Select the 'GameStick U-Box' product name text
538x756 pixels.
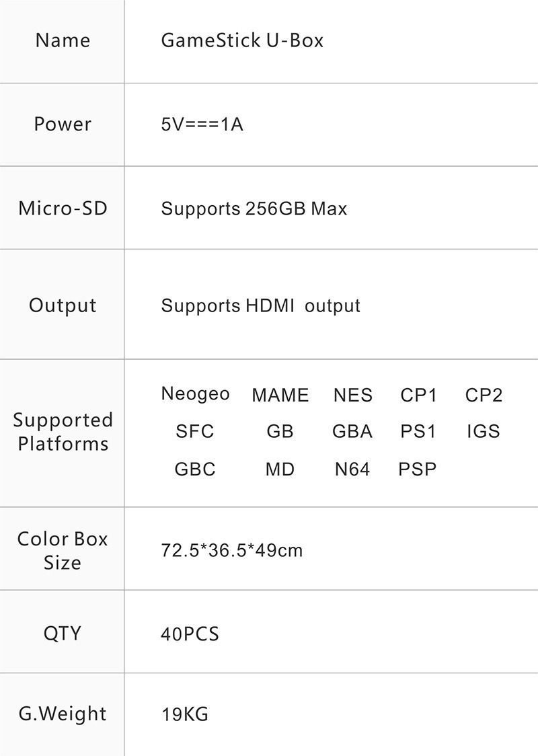(242, 40)
